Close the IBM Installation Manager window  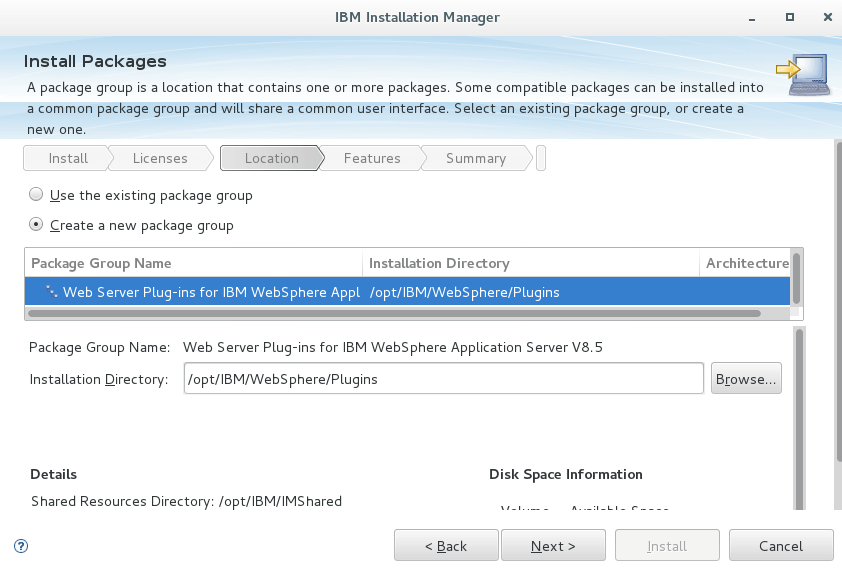(828, 17)
